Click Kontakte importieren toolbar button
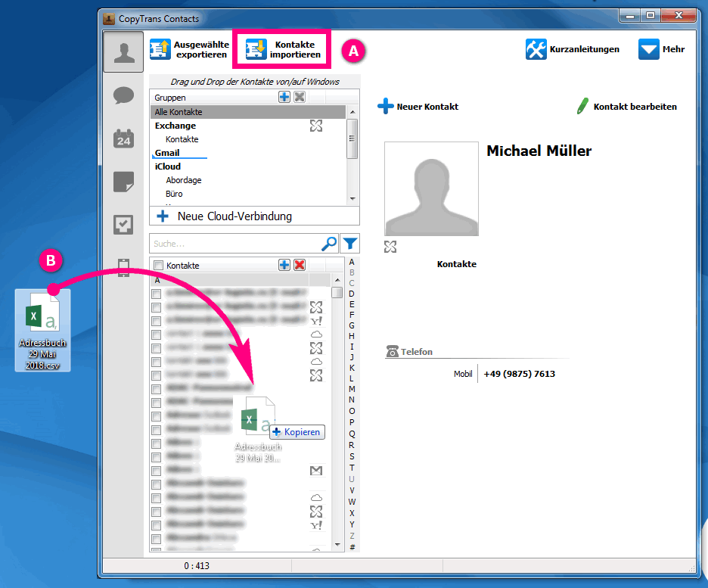The width and height of the screenshot is (708, 588). pos(283,50)
